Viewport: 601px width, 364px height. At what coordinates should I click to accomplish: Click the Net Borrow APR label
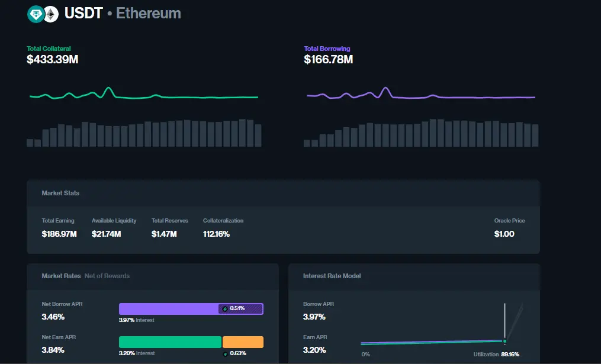62,304
